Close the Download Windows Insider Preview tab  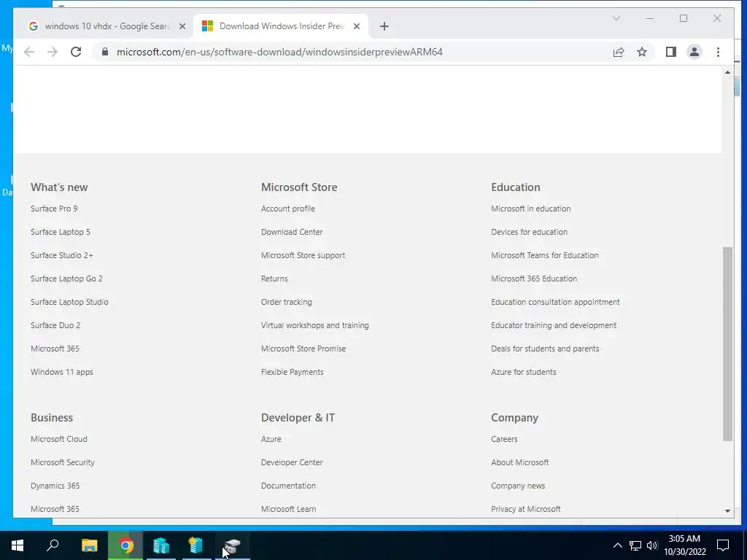[356, 26]
